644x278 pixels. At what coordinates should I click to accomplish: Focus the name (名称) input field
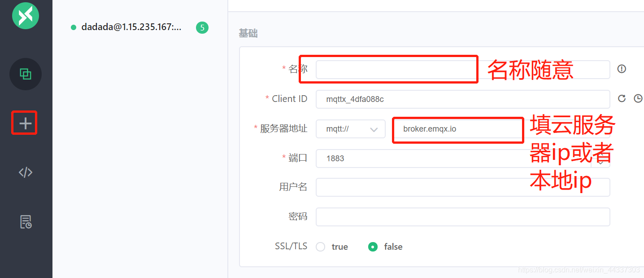pos(463,70)
